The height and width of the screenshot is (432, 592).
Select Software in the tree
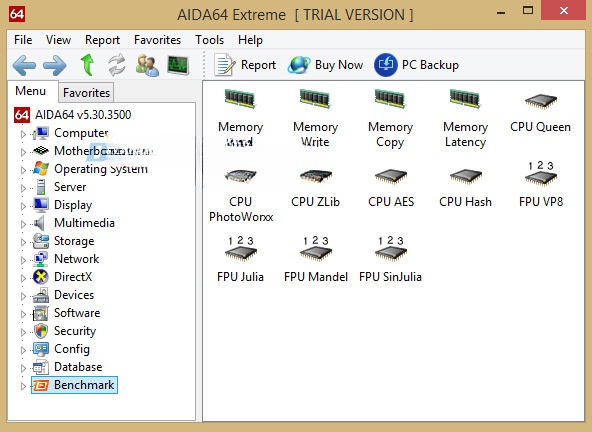[x=77, y=313]
